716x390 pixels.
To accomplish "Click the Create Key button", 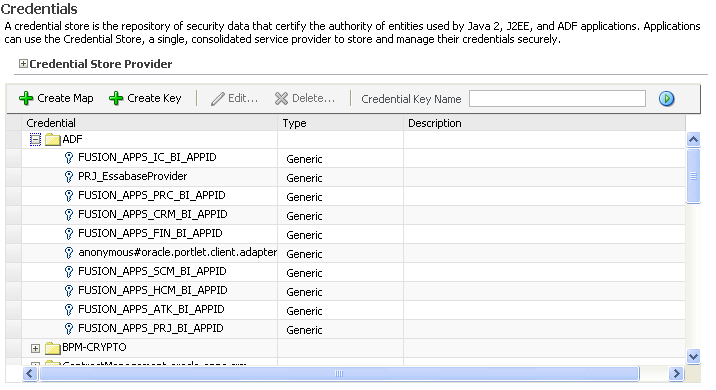I will click(x=145, y=98).
